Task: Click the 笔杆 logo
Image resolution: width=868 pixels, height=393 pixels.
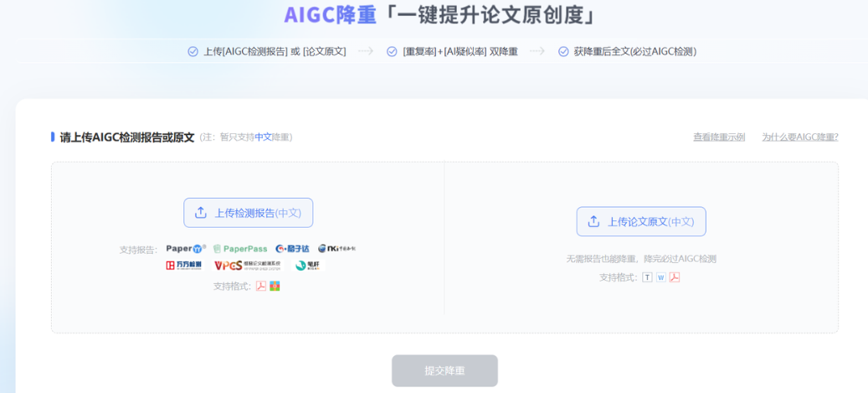Action: click(x=308, y=265)
